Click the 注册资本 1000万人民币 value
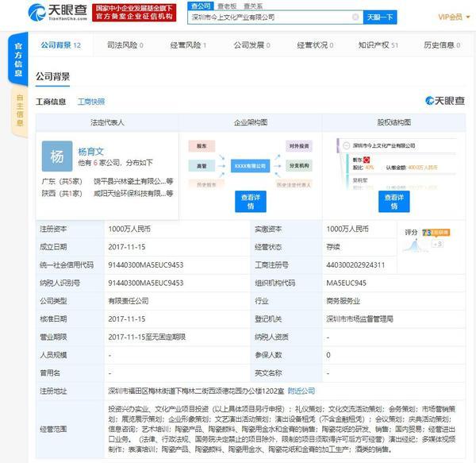This screenshot has height=463, width=476. point(129,229)
